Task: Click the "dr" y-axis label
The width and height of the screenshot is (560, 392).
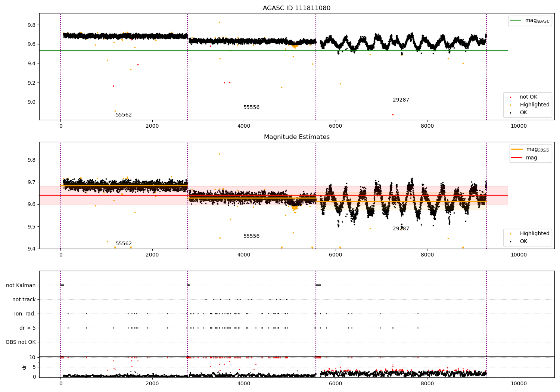Action: click(x=24, y=367)
